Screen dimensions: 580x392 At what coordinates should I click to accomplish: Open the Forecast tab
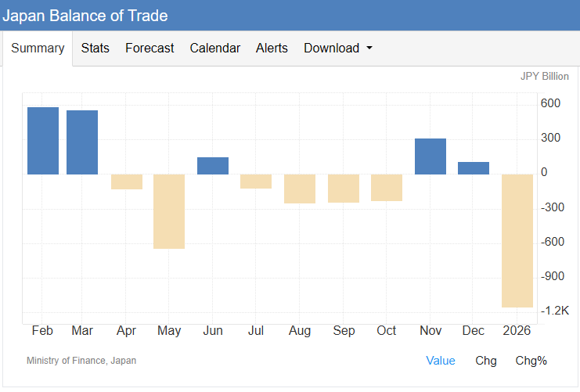(150, 49)
